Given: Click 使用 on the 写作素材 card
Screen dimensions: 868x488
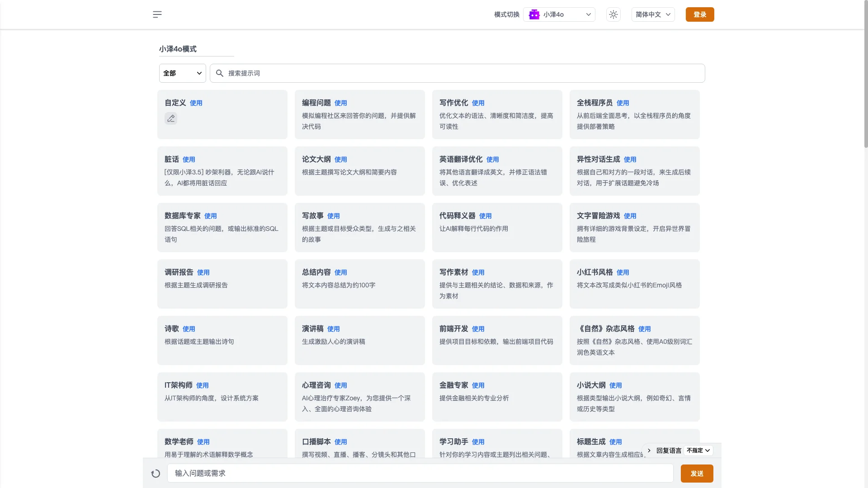Looking at the screenshot, I should coord(478,272).
